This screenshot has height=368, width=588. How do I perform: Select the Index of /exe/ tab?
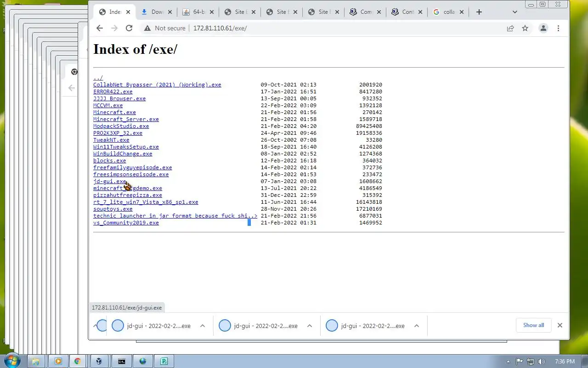pyautogui.click(x=114, y=12)
